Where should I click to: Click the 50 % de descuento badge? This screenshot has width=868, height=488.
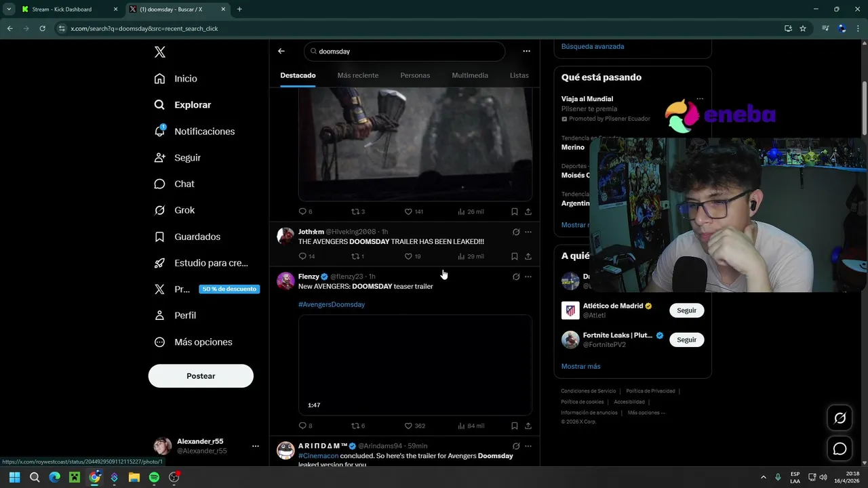229,289
